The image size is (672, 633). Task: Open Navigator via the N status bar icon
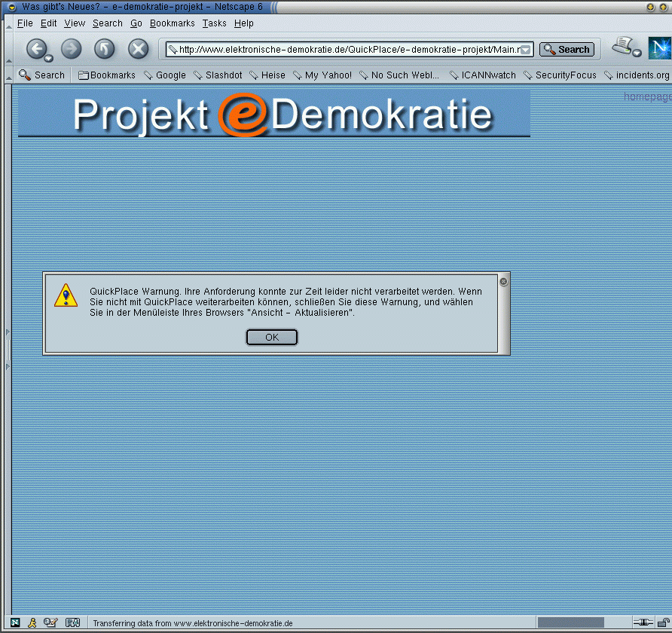click(15, 622)
